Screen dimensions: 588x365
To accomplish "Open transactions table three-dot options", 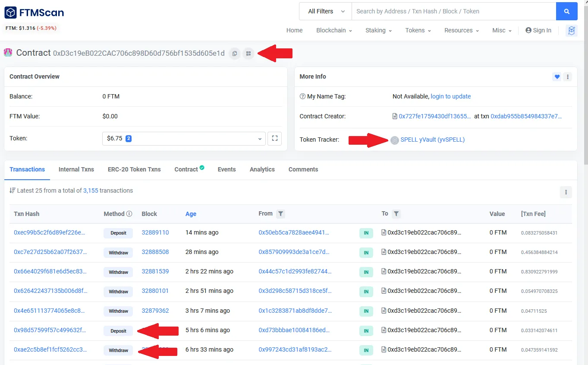I will tap(566, 192).
